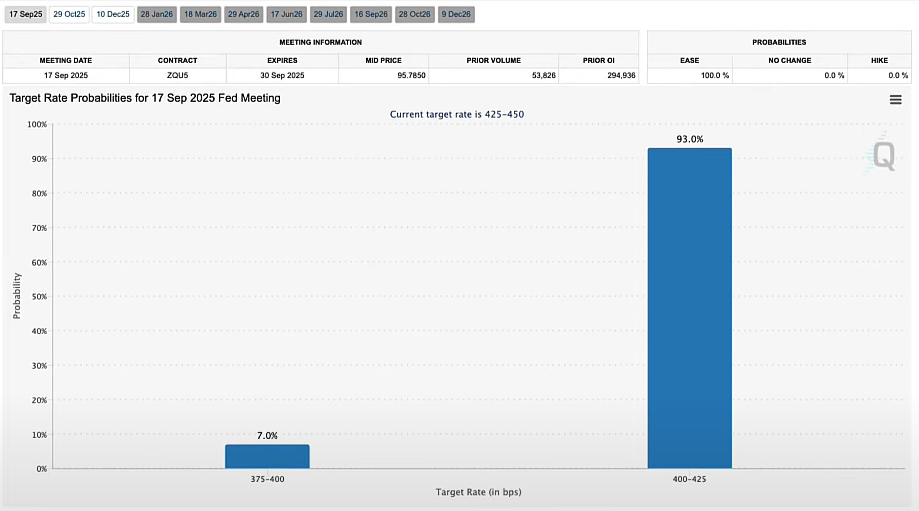Screen dimensions: 919x511
Task: Select the 29 Jul26 meeting tab
Action: tap(328, 14)
